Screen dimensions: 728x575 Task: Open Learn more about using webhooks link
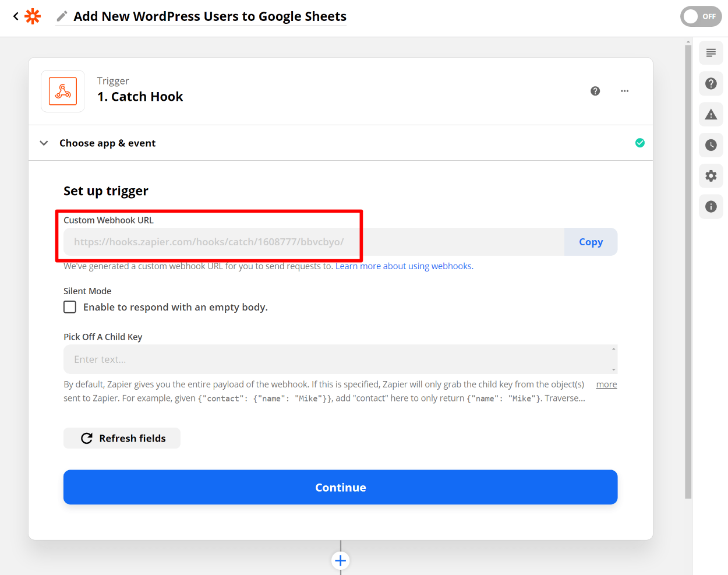point(404,266)
